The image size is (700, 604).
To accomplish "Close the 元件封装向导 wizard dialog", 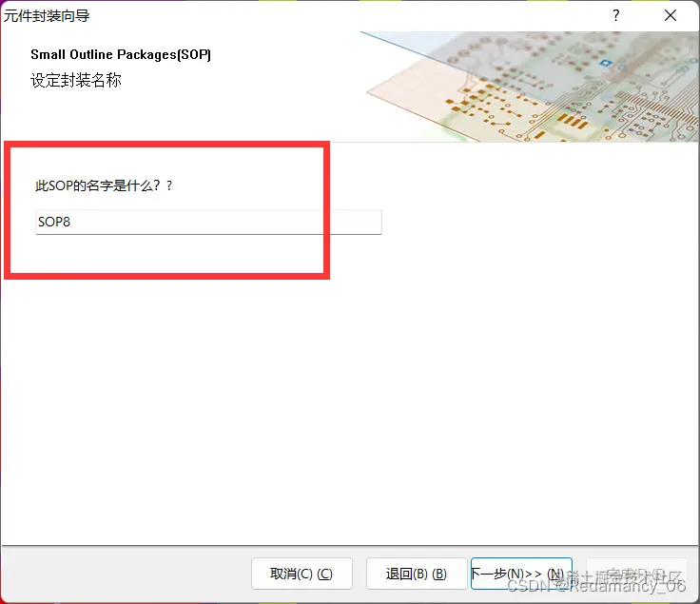I will (x=671, y=15).
